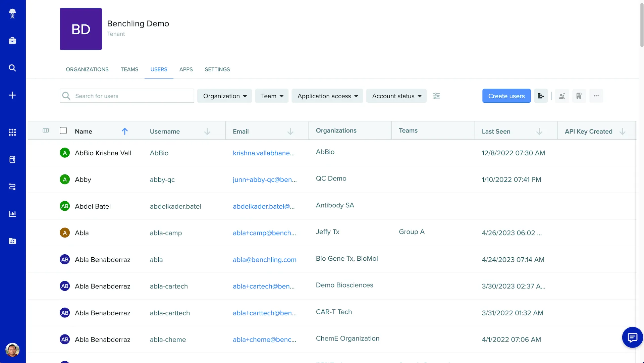Open the folder sync icon in sidebar
Viewport: 644px width, 363px height.
12,241
